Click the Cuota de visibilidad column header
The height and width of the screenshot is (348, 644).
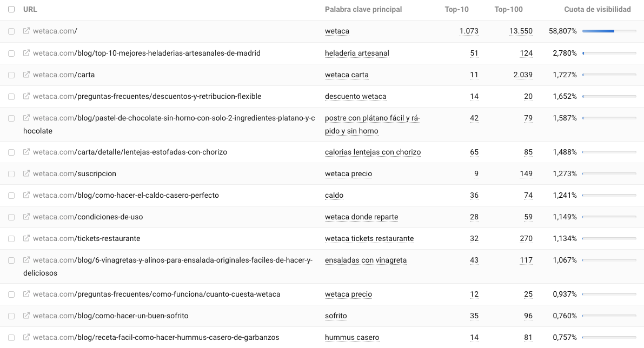[x=597, y=9]
